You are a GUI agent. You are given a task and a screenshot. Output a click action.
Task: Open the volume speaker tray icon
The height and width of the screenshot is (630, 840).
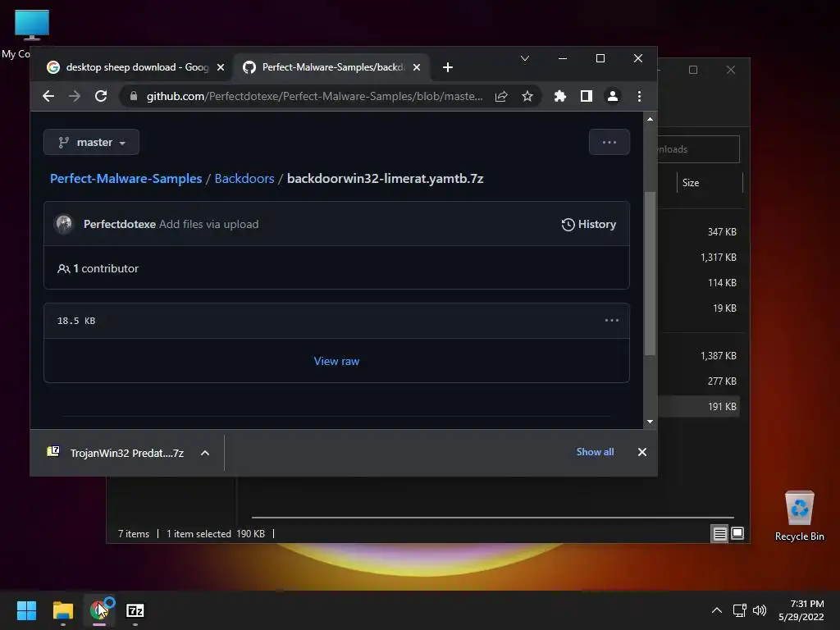[760, 610]
